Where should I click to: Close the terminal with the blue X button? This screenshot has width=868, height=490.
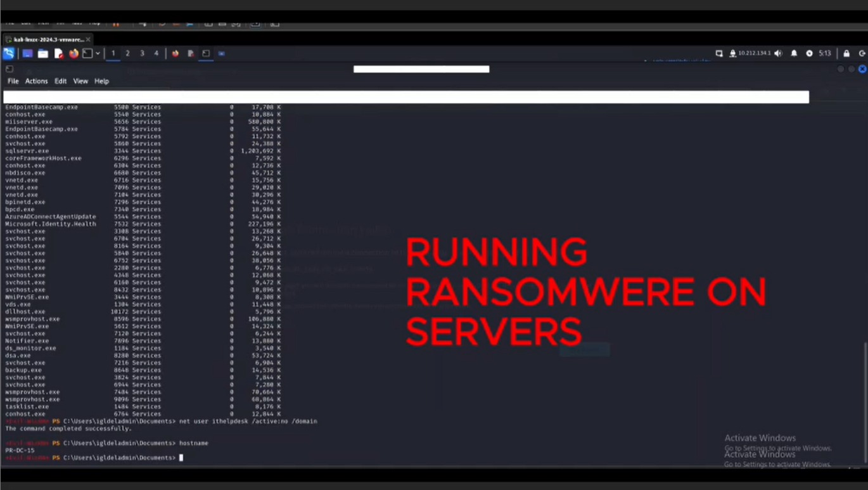(862, 69)
